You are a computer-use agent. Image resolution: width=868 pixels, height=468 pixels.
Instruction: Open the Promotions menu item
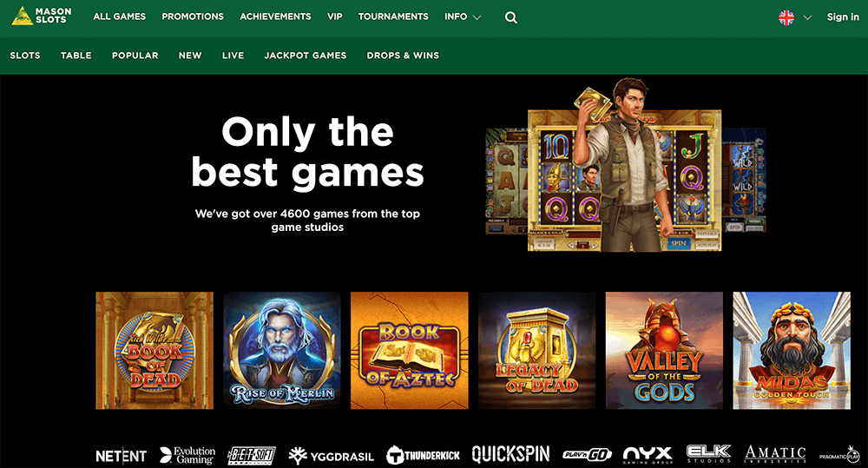pos(193,16)
